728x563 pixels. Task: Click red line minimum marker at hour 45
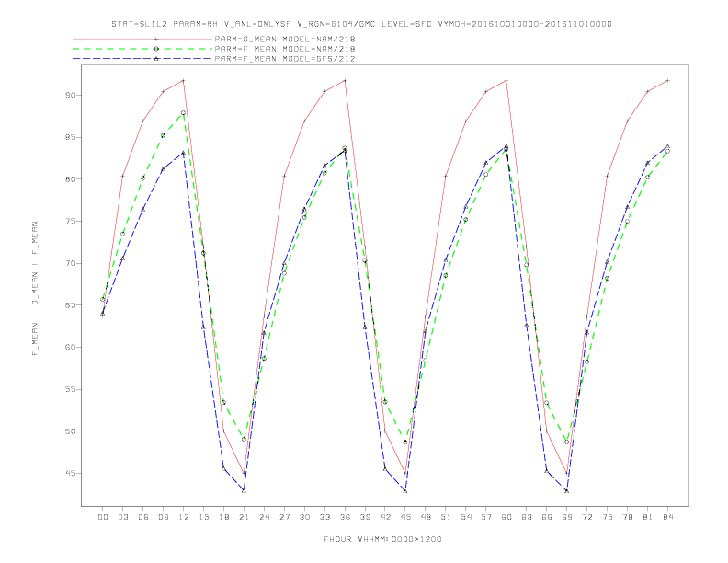[x=405, y=473]
